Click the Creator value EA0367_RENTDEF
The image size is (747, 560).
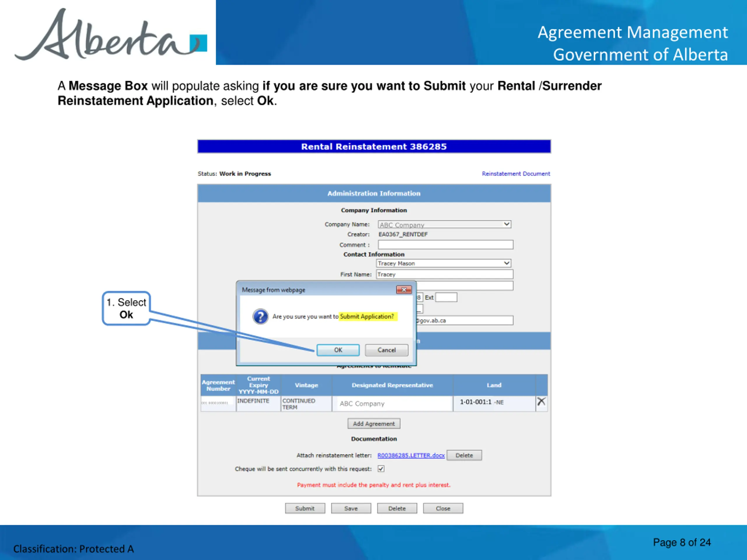point(403,234)
